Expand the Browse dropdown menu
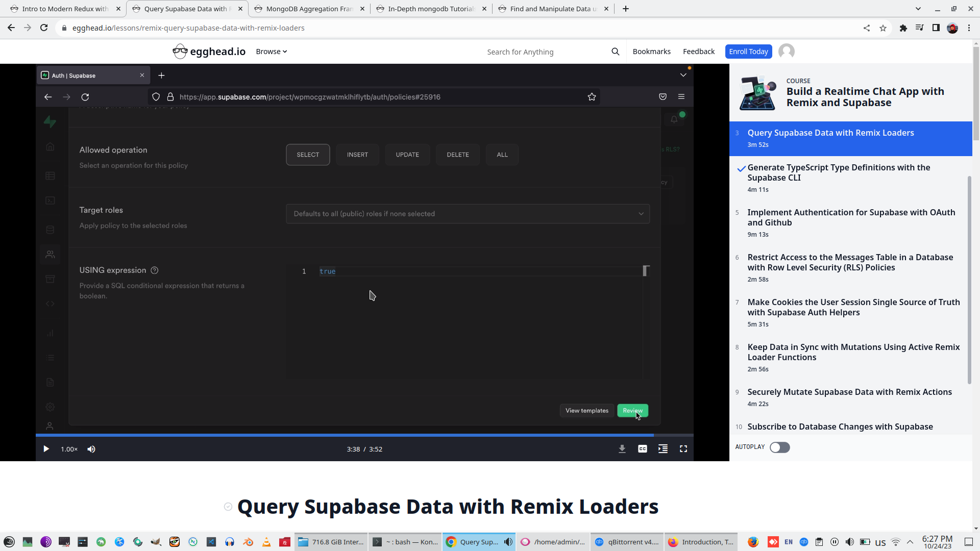The width and height of the screenshot is (980, 551). (271, 52)
